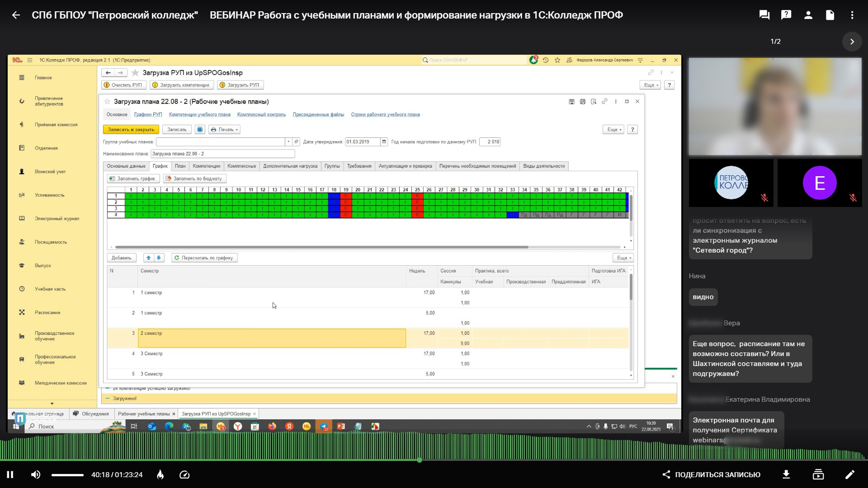Go to the next slide page

[852, 42]
